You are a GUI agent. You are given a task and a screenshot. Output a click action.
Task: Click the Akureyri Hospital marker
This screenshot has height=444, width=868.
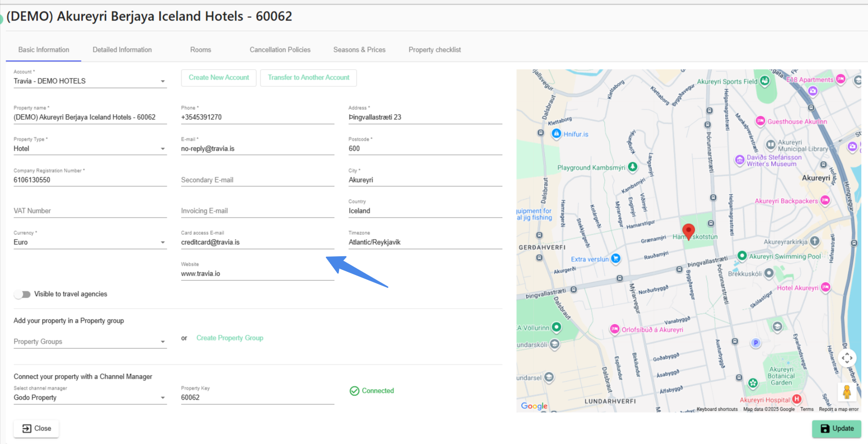click(796, 399)
